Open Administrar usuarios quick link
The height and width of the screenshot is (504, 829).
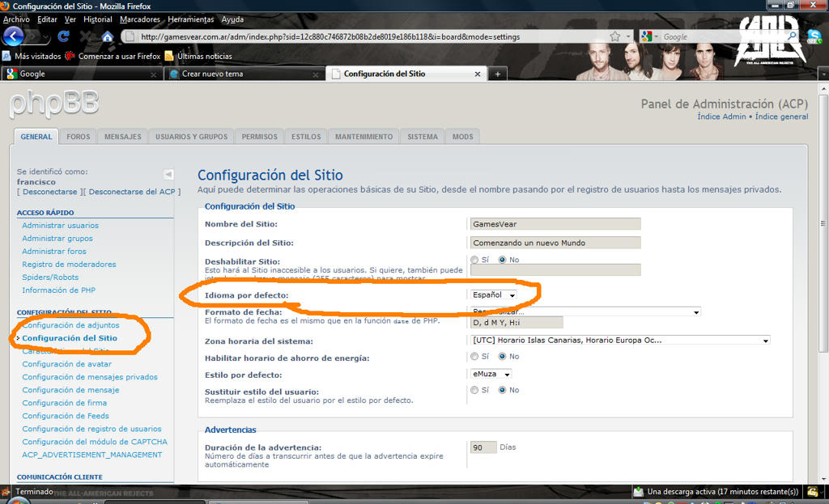pos(60,226)
